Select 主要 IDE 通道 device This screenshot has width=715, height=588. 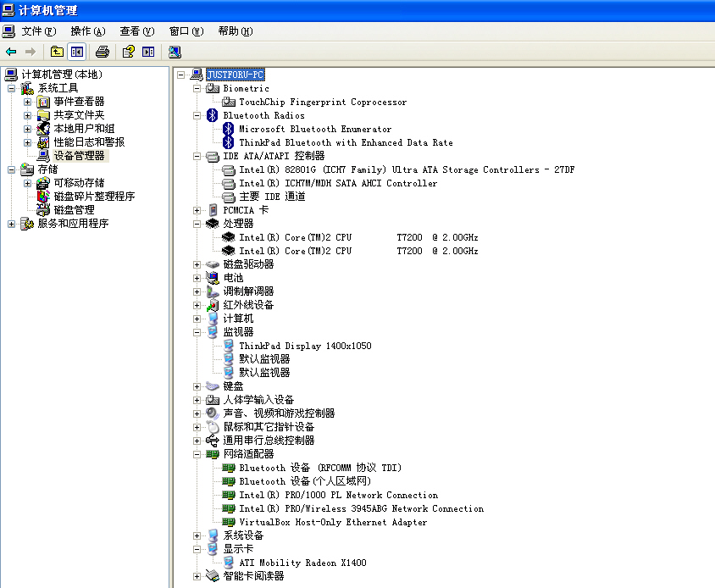click(x=272, y=197)
